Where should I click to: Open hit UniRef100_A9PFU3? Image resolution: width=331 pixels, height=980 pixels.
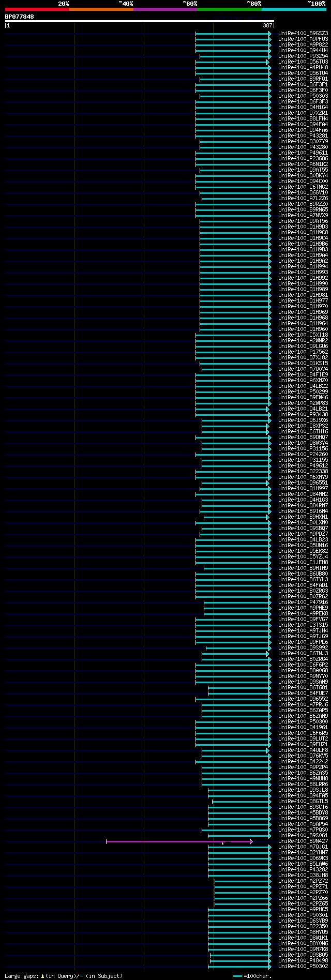(x=303, y=39)
